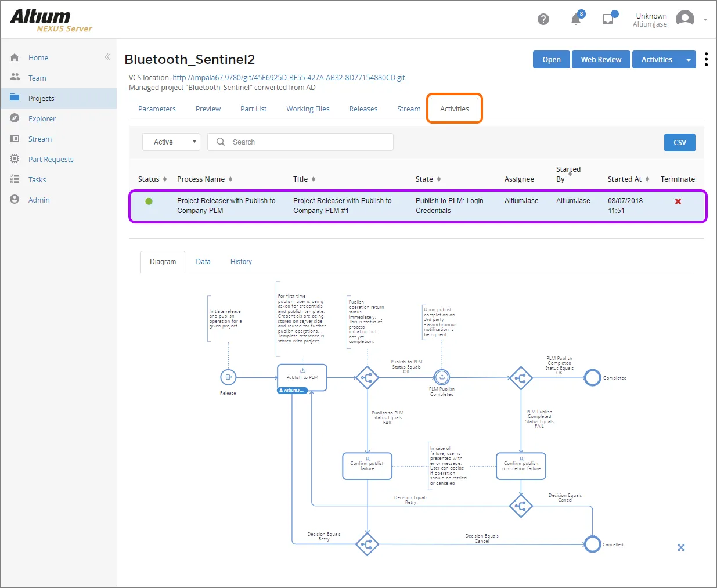The height and width of the screenshot is (588, 717).
Task: Click the Altium NEXUS Server logo
Action: pos(51,21)
